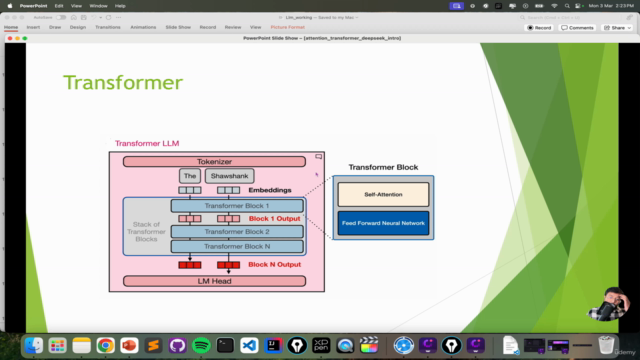Launch Spotify from the dock

pos(201,346)
